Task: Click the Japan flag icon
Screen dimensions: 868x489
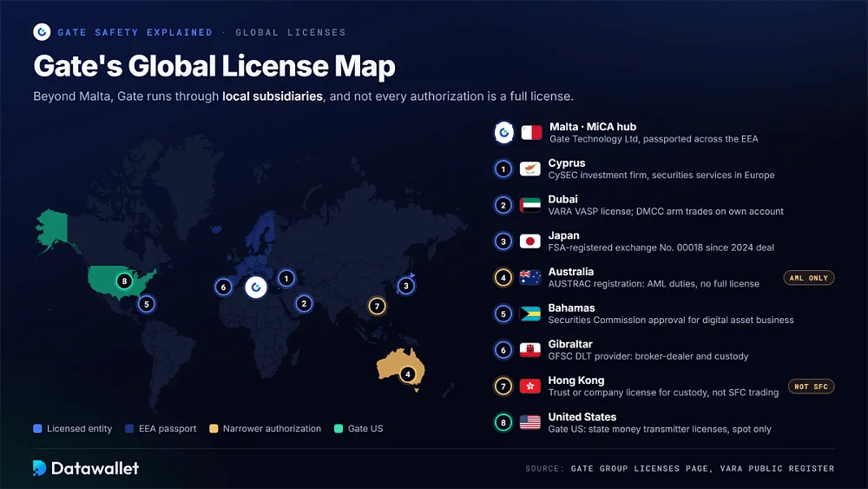Action: pos(529,241)
